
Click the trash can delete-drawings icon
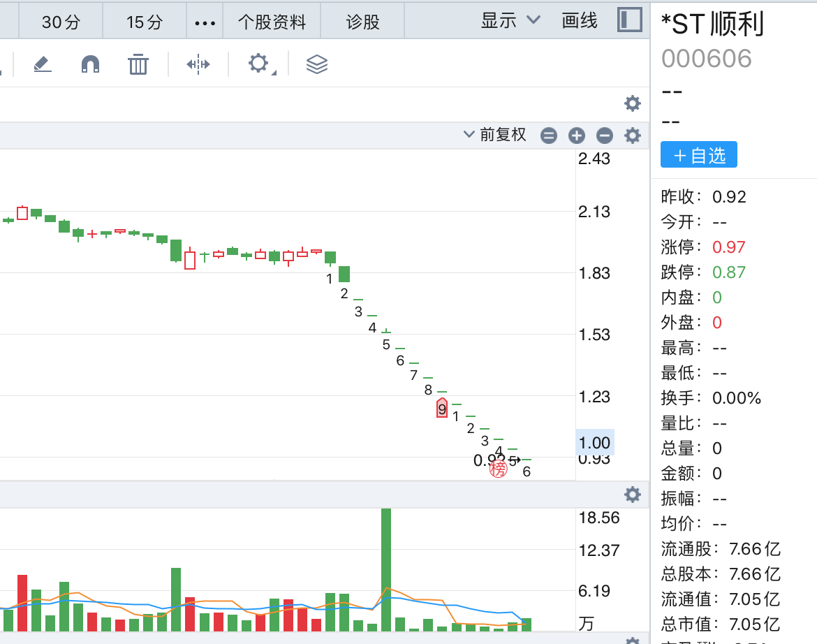(138, 64)
